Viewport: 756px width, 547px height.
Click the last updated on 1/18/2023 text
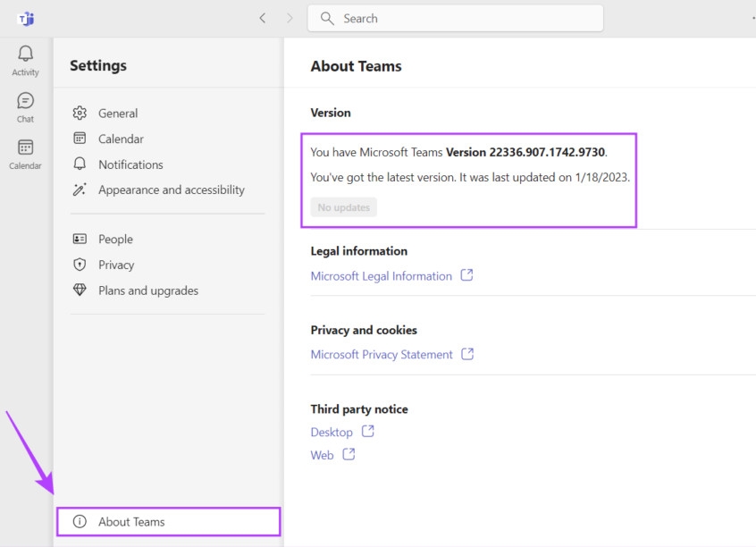546,177
